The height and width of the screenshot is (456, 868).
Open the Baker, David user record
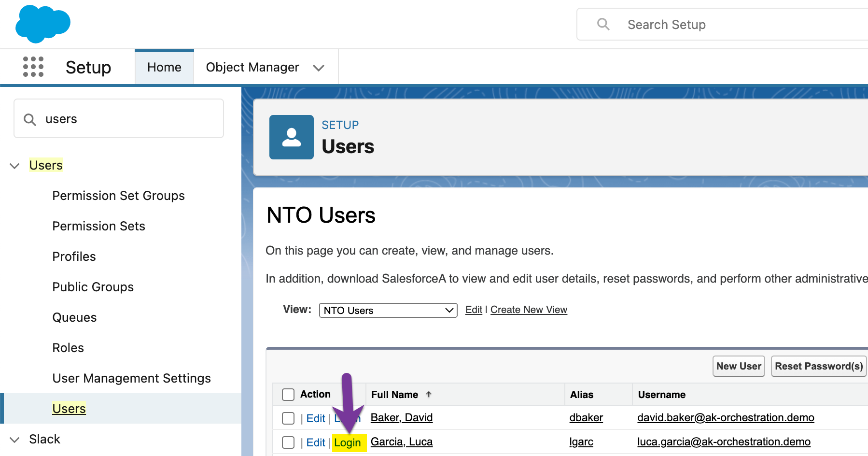[x=402, y=417]
